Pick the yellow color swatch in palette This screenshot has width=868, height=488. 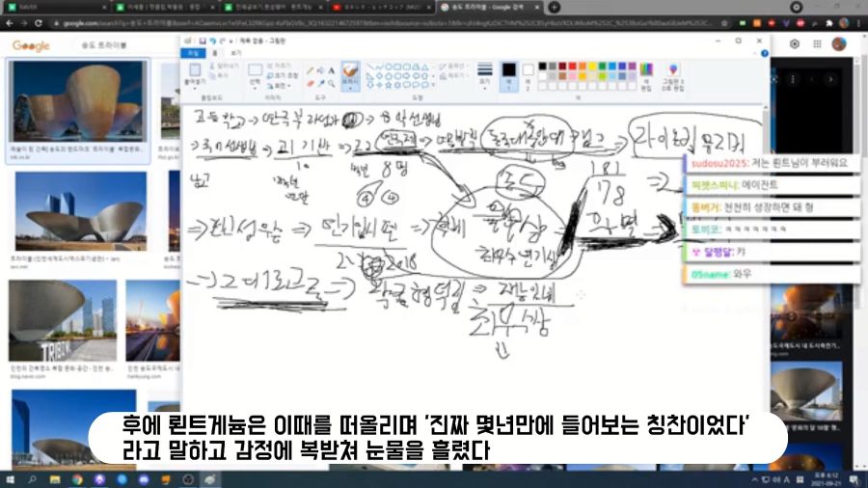coord(592,66)
